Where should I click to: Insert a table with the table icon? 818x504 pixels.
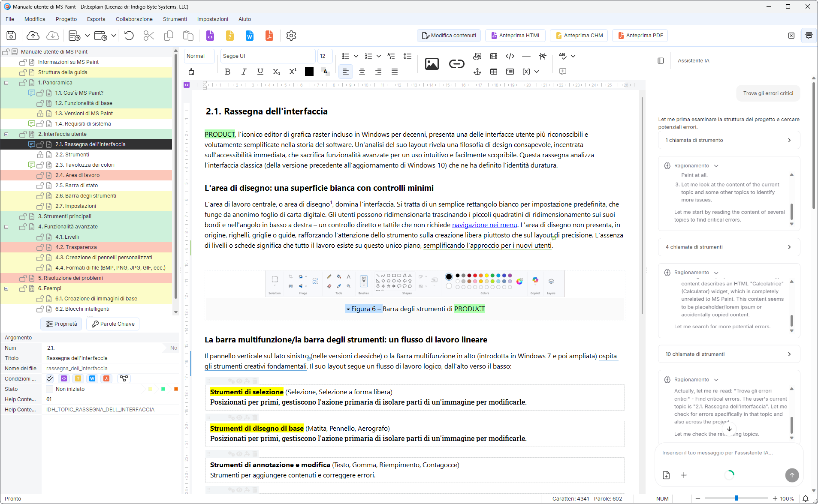tap(494, 72)
